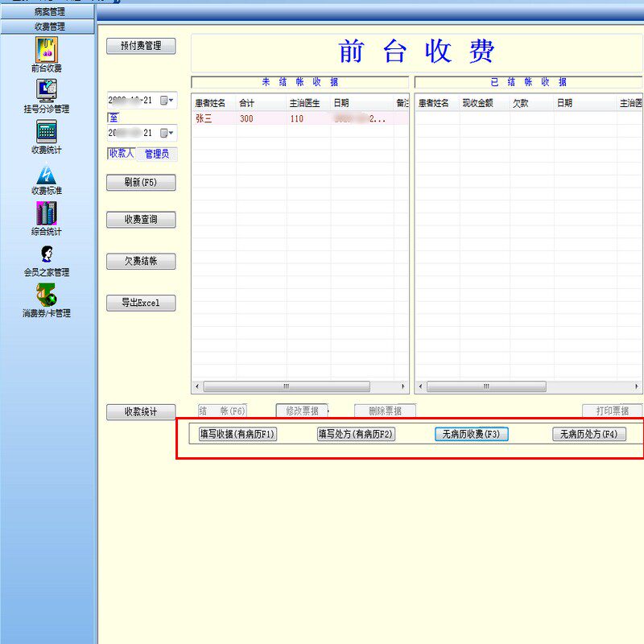Screen dimensions: 644x644
Task: Click unpaid list horizontal scrollbar thumb
Action: click(287, 386)
